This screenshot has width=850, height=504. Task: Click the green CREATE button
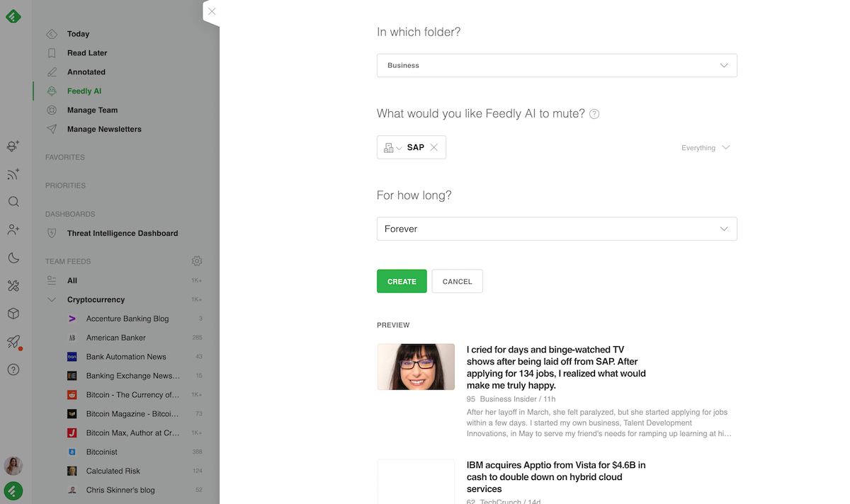(402, 281)
